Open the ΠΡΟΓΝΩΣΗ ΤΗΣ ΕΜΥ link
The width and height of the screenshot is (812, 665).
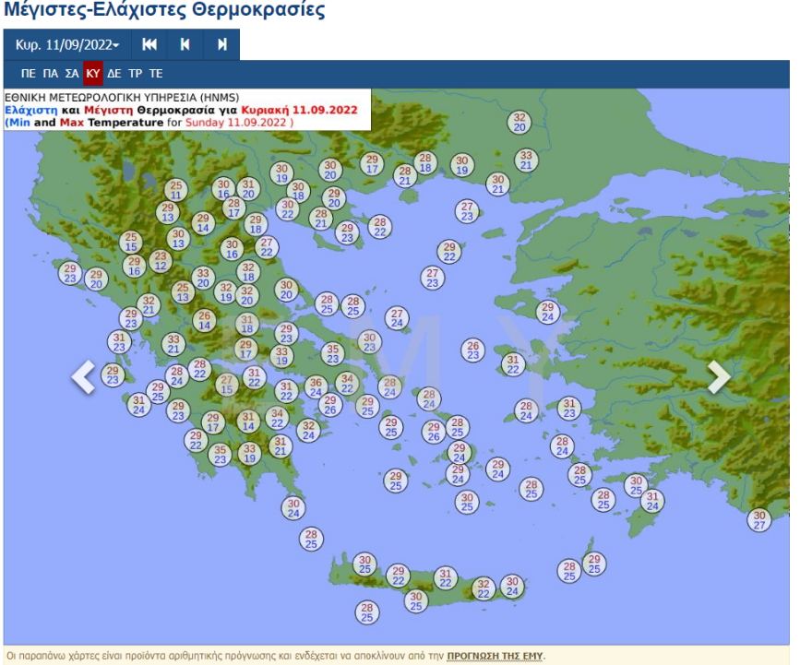pyautogui.click(x=495, y=656)
